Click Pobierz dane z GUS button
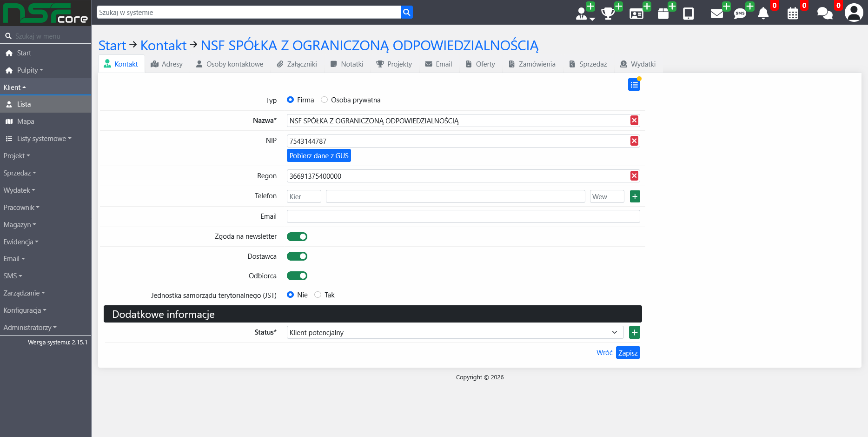 pyautogui.click(x=319, y=155)
